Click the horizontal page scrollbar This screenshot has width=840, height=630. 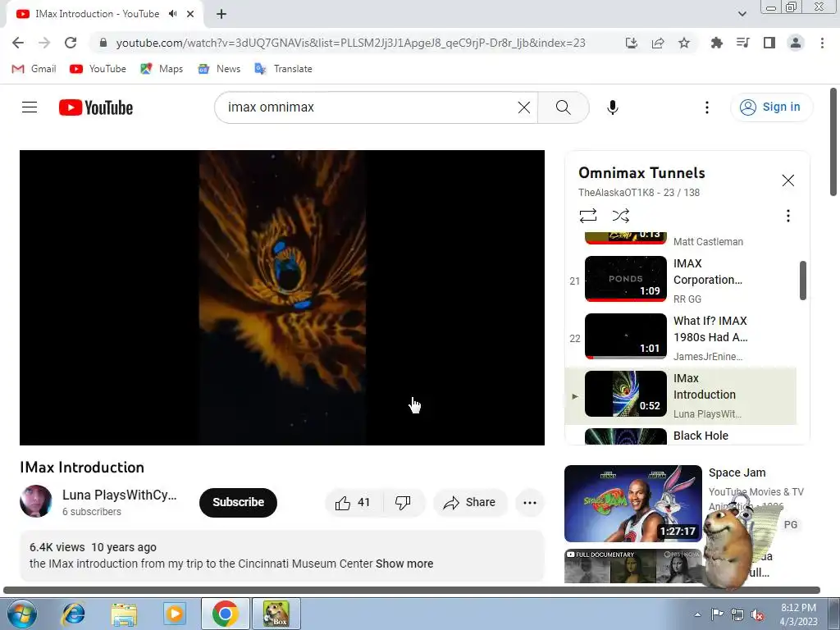pyautogui.click(x=412, y=591)
